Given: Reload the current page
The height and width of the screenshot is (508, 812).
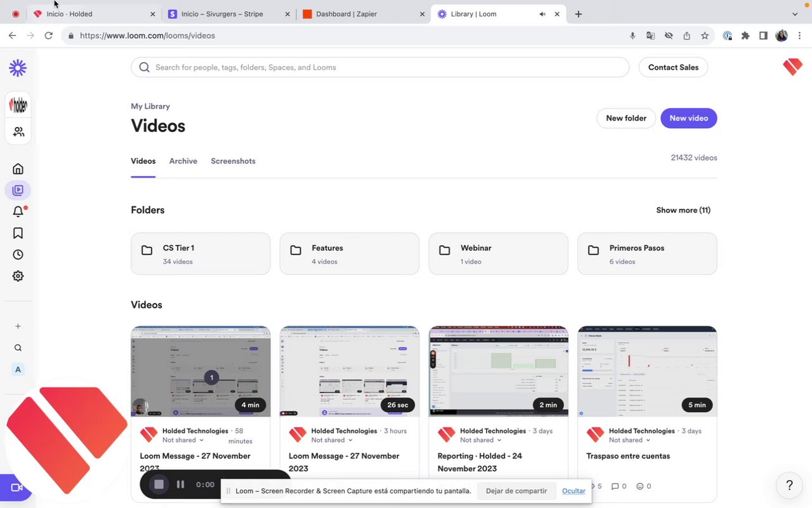Looking at the screenshot, I should pos(48,36).
